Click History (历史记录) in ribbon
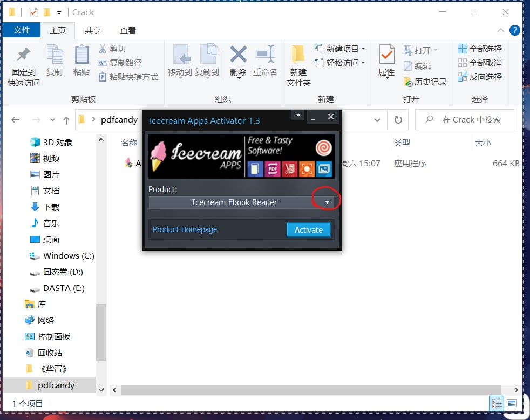530x420 pixels. [425, 82]
